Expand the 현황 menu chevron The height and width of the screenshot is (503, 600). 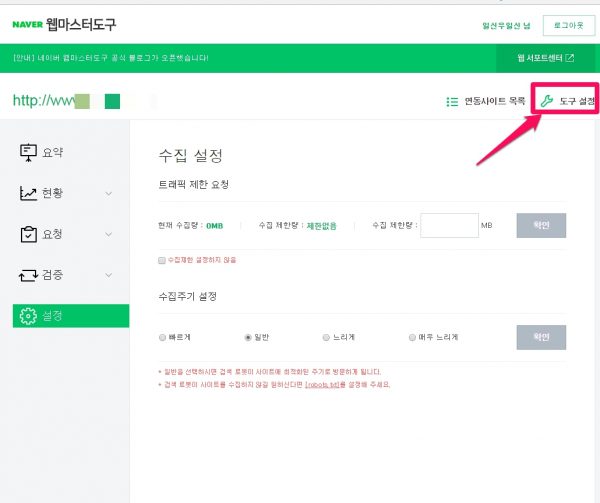click(109, 194)
